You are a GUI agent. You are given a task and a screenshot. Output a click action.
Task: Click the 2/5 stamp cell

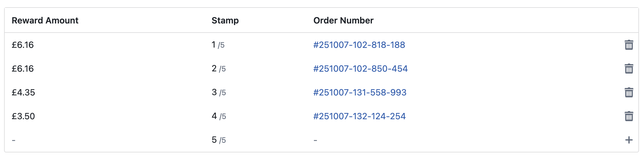click(219, 69)
